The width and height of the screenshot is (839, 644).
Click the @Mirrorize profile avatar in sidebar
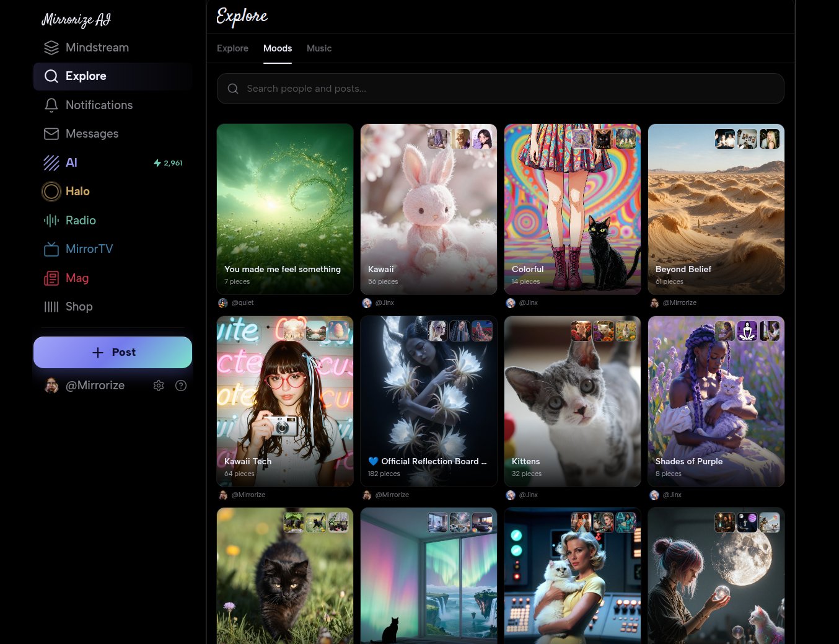click(51, 386)
